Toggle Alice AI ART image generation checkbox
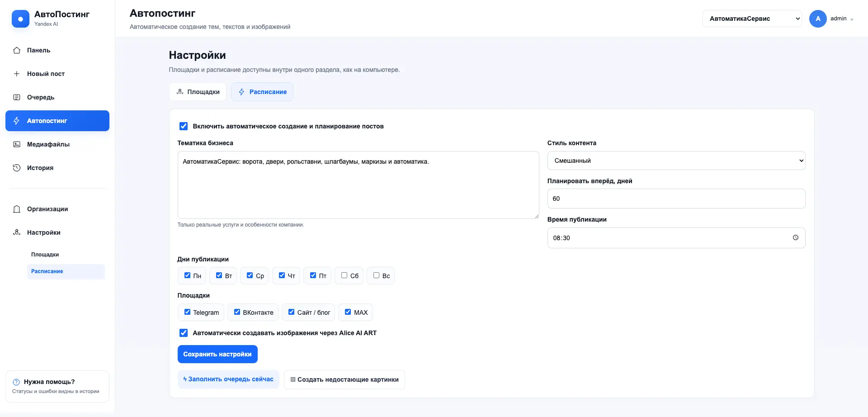This screenshot has height=417, width=868. tap(184, 333)
